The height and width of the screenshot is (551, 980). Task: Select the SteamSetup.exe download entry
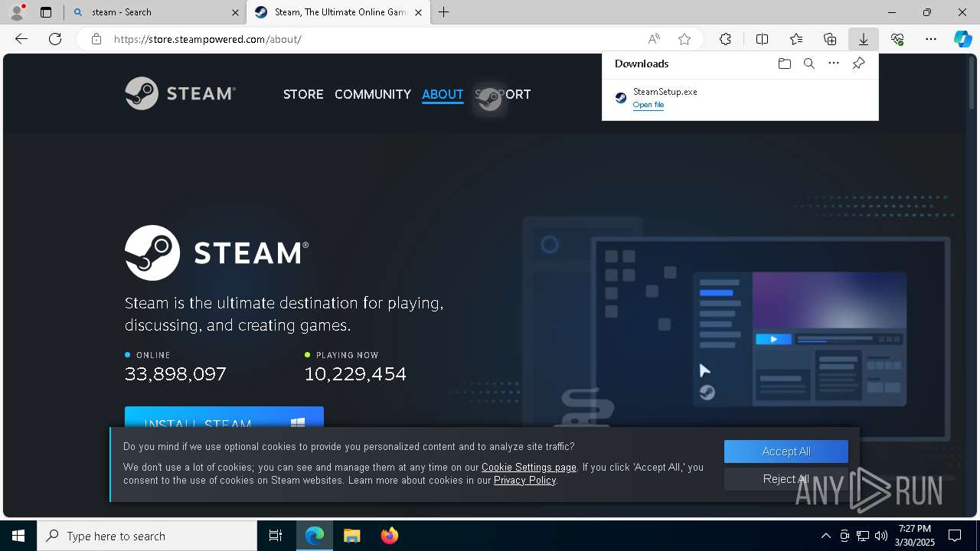click(740, 98)
